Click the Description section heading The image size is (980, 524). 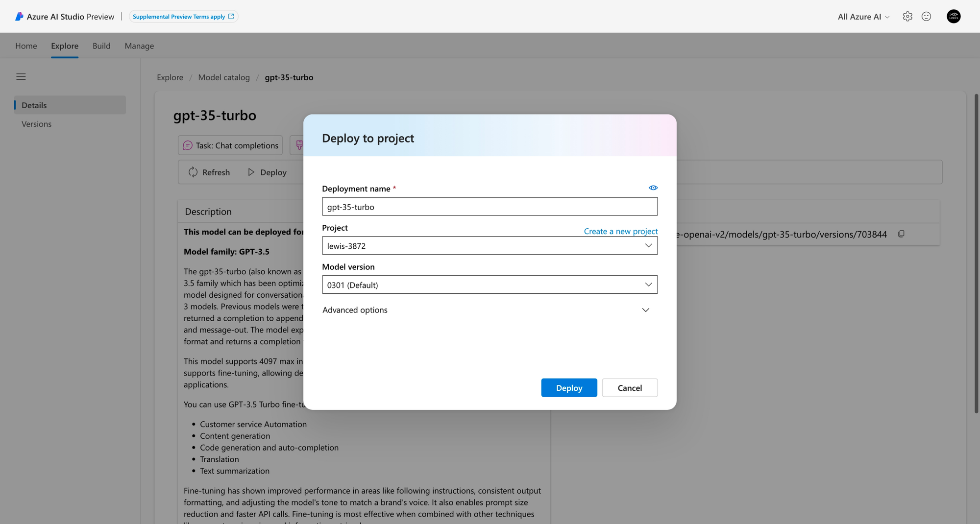click(208, 212)
